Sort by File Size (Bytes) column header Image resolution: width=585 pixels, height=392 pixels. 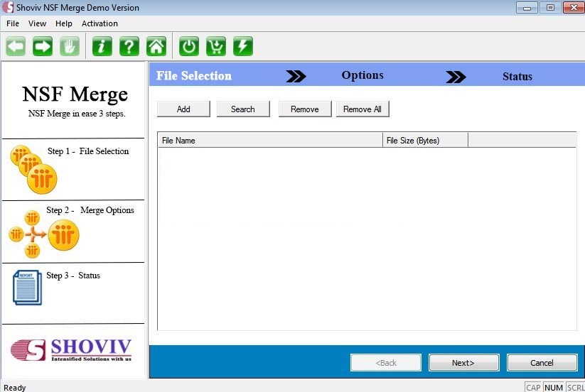pos(425,141)
